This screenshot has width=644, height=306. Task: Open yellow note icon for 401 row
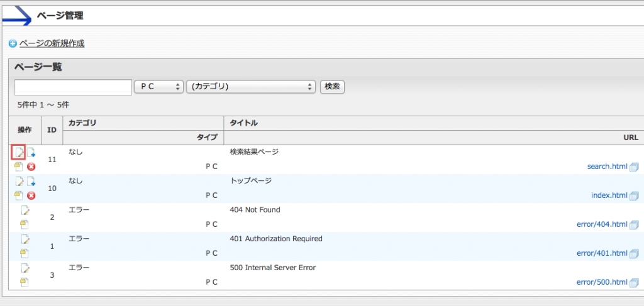click(25, 253)
